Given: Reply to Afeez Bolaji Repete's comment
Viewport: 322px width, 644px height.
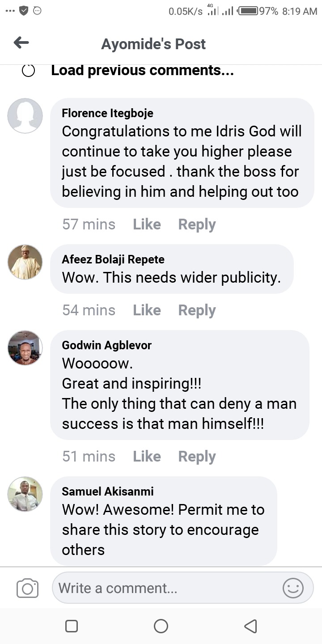Looking at the screenshot, I should [x=197, y=310].
